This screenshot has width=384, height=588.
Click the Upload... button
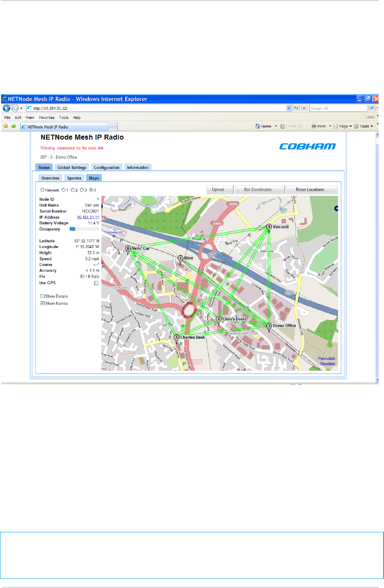(220, 189)
